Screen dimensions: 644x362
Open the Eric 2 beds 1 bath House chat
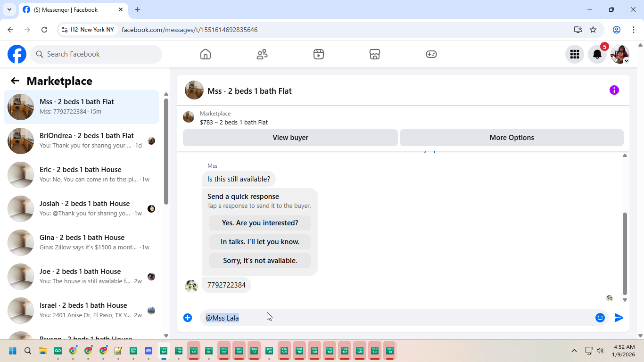(82, 175)
